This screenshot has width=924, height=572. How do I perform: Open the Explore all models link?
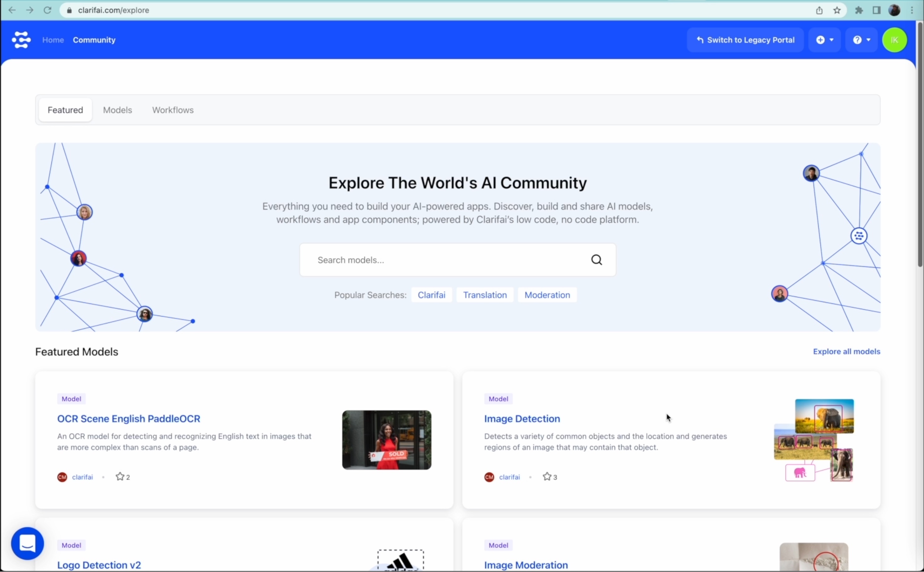click(846, 351)
